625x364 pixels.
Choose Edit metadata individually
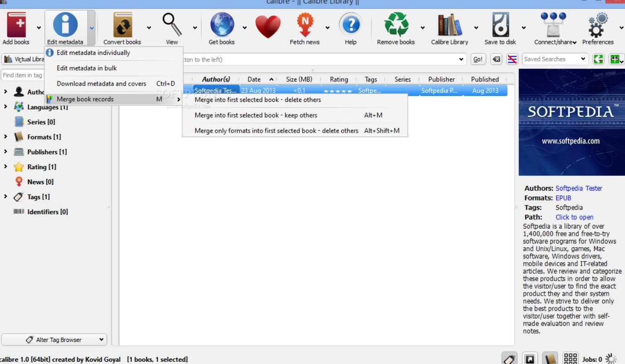pyautogui.click(x=113, y=53)
